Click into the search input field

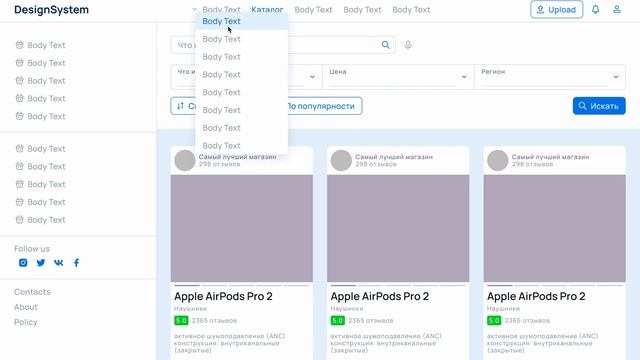(283, 45)
